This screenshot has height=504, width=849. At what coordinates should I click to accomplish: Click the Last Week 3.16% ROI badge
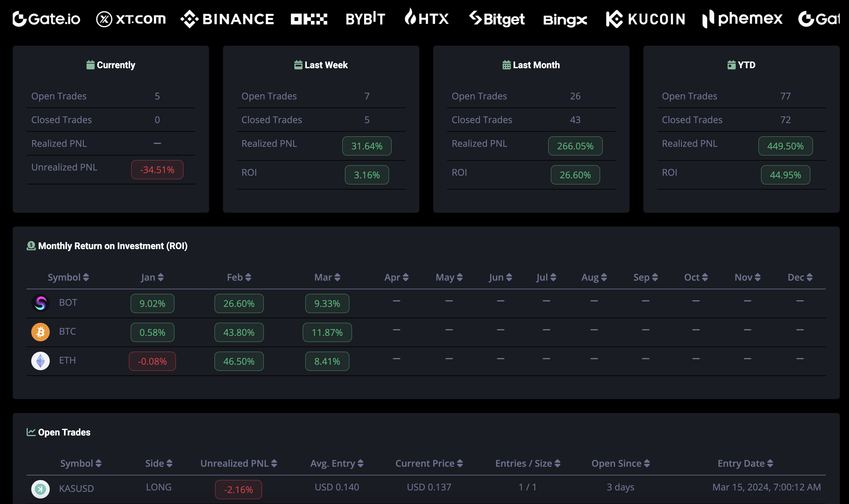[367, 175]
